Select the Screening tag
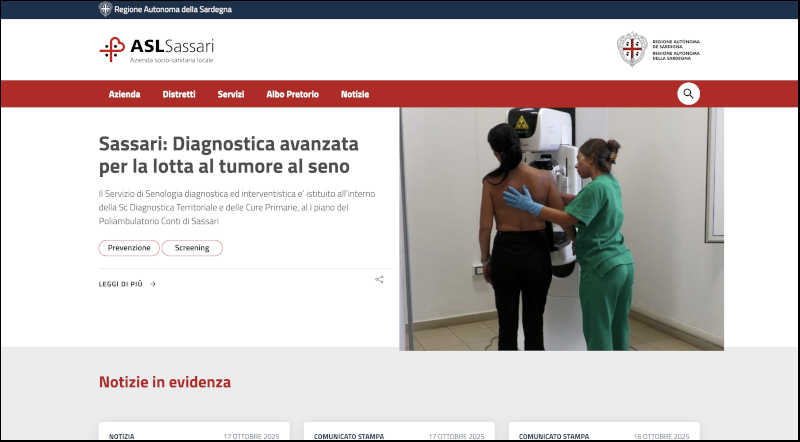The width and height of the screenshot is (800, 442). click(192, 248)
